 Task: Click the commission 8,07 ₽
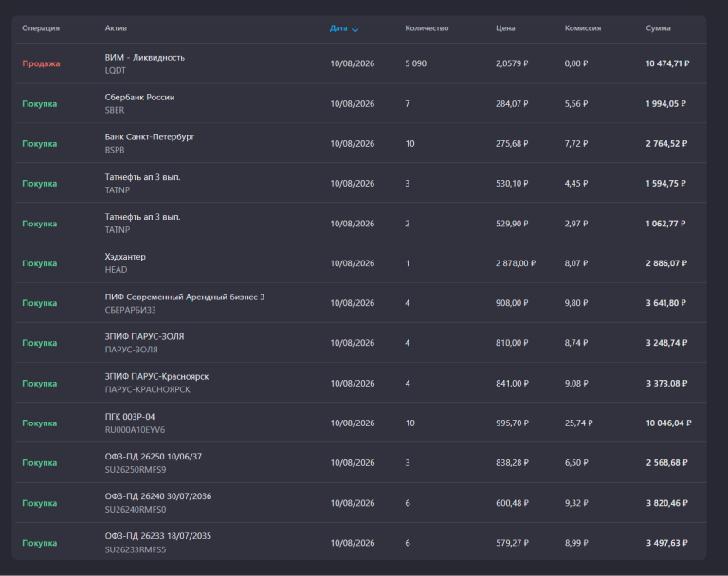576,263
